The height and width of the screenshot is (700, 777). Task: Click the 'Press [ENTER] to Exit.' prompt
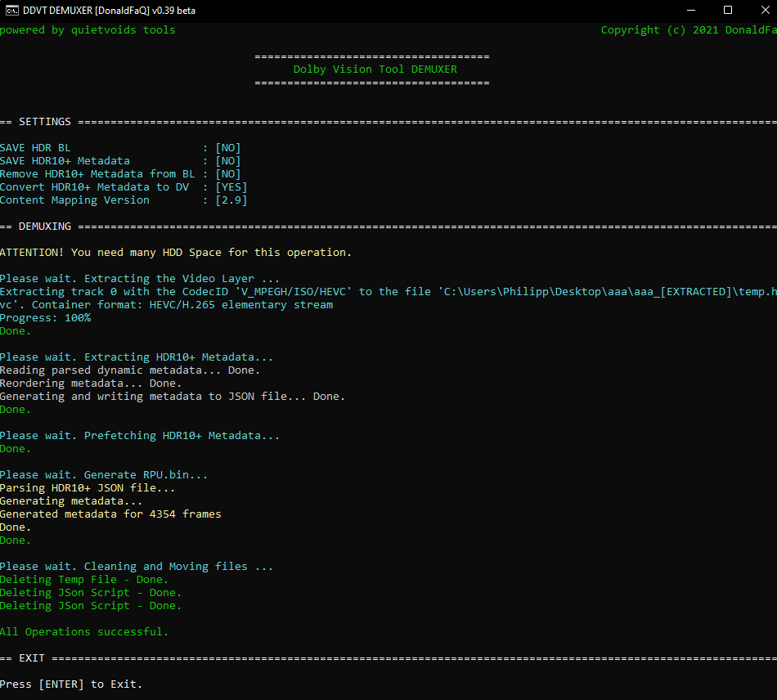71,684
